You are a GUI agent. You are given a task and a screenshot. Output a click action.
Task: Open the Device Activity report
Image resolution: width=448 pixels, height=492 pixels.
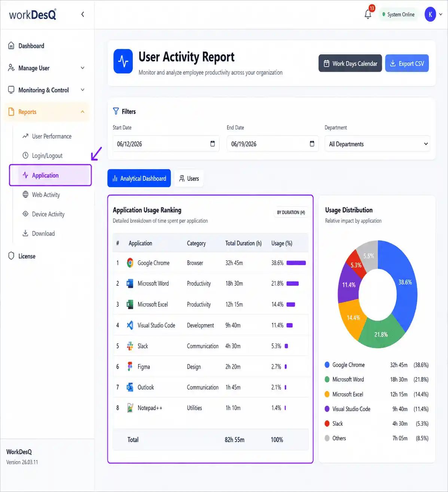[48, 214]
